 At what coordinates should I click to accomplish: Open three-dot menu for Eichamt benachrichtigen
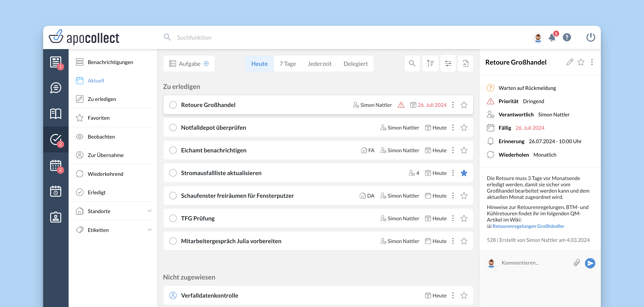[453, 150]
